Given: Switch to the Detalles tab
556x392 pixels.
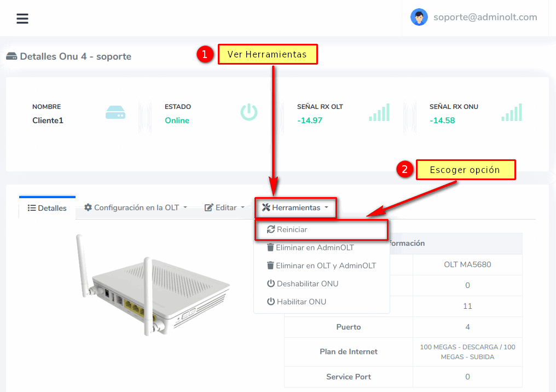Looking at the screenshot, I should tap(47, 208).
